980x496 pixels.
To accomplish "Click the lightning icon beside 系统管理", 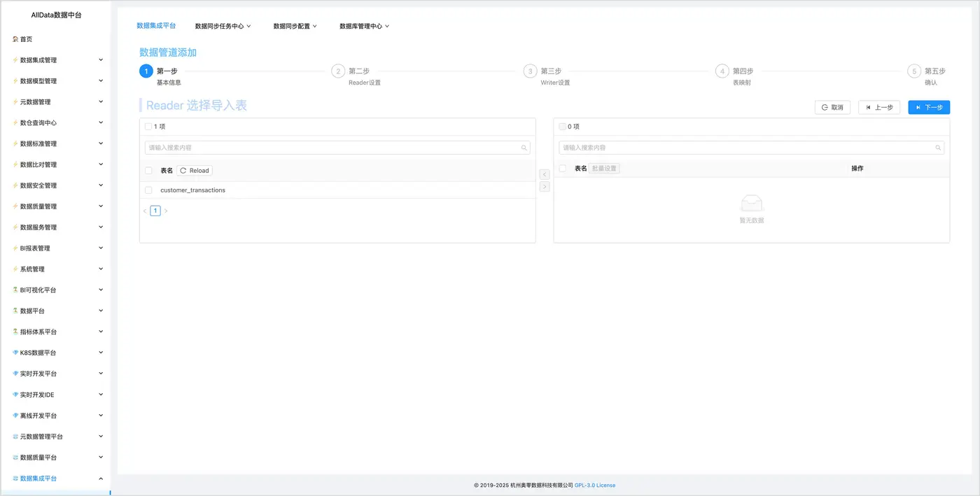I will [15, 269].
